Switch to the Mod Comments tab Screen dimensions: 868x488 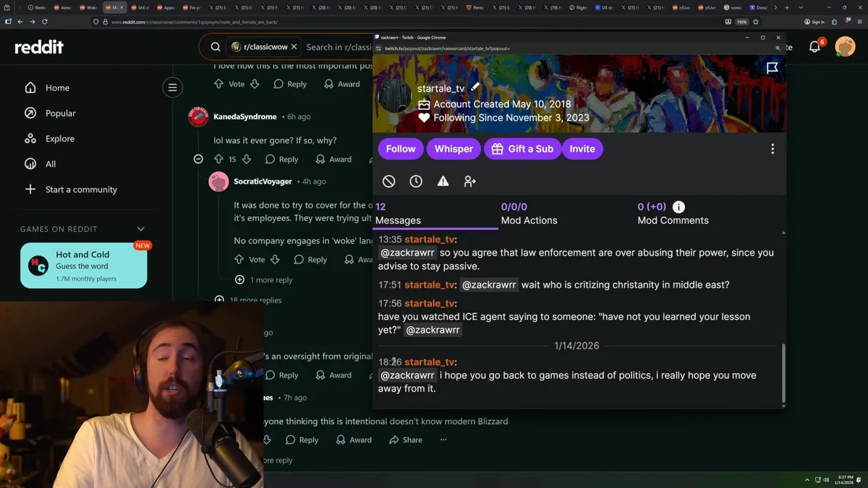(673, 213)
